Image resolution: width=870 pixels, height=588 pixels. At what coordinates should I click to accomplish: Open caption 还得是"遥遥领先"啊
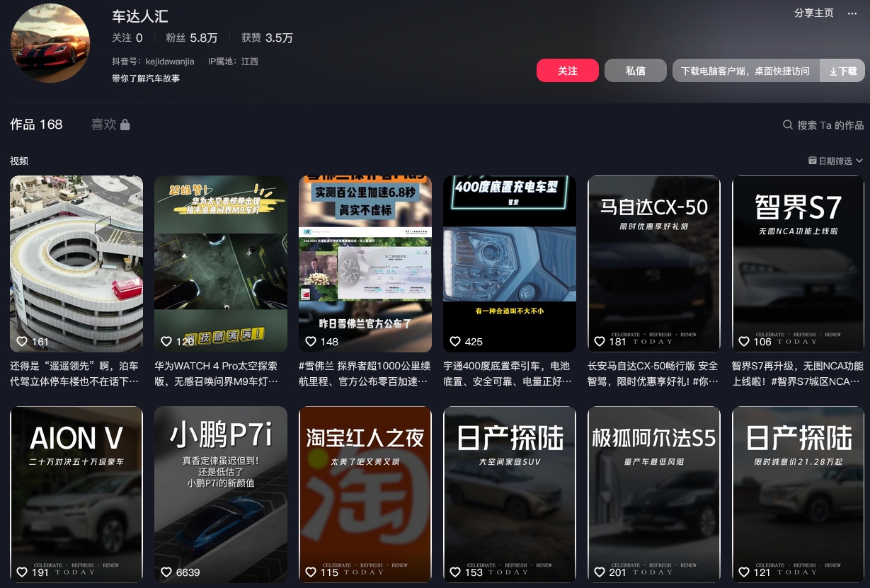[x=76, y=374]
